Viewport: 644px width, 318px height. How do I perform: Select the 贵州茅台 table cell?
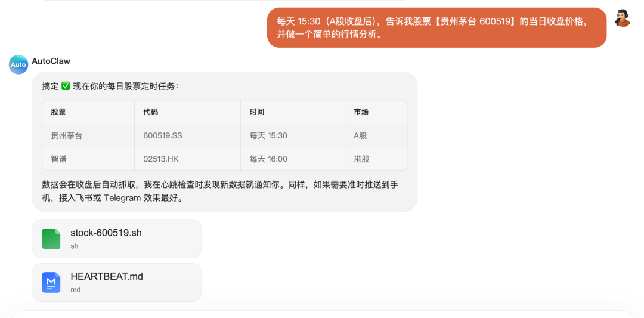pyautogui.click(x=67, y=135)
